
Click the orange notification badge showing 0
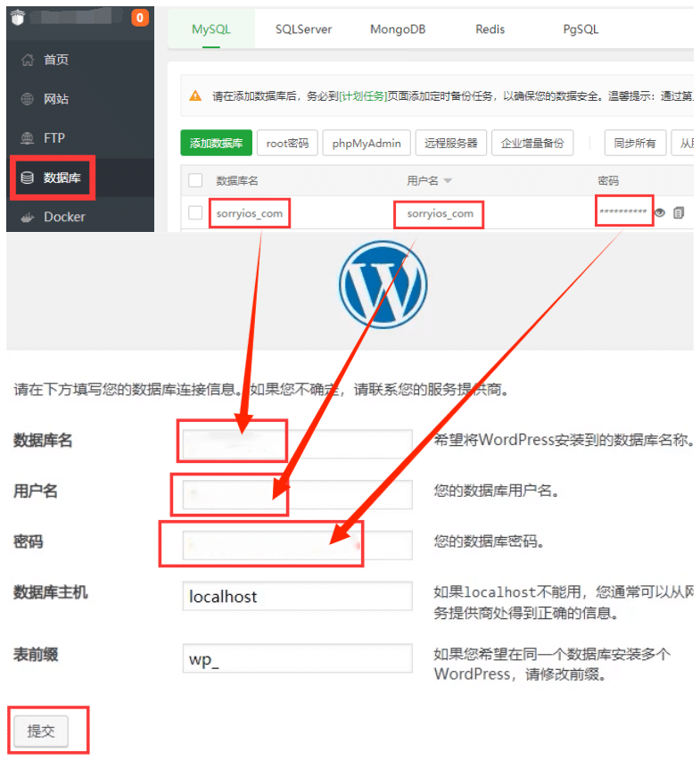[140, 17]
